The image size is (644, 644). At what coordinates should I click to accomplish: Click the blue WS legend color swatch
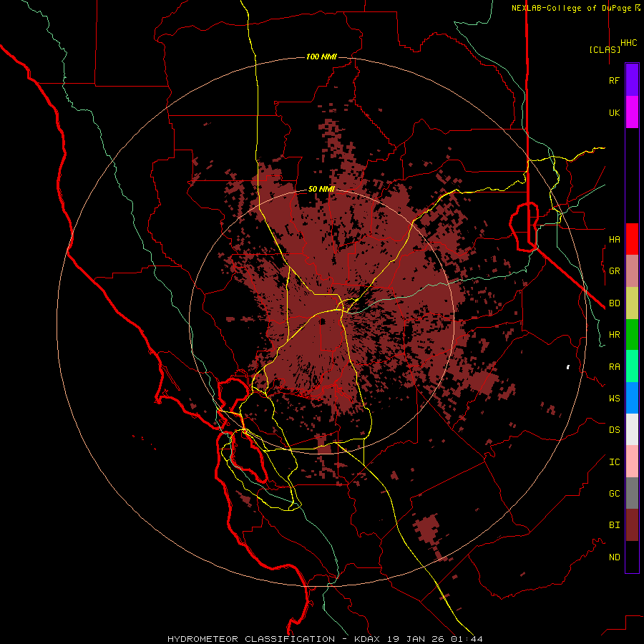coord(632,398)
